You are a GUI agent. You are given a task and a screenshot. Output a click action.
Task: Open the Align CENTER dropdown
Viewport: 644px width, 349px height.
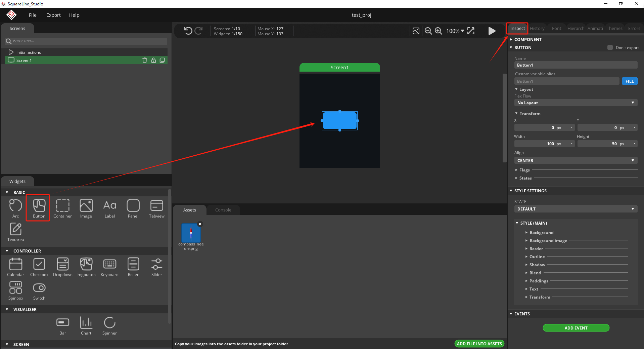pos(576,161)
